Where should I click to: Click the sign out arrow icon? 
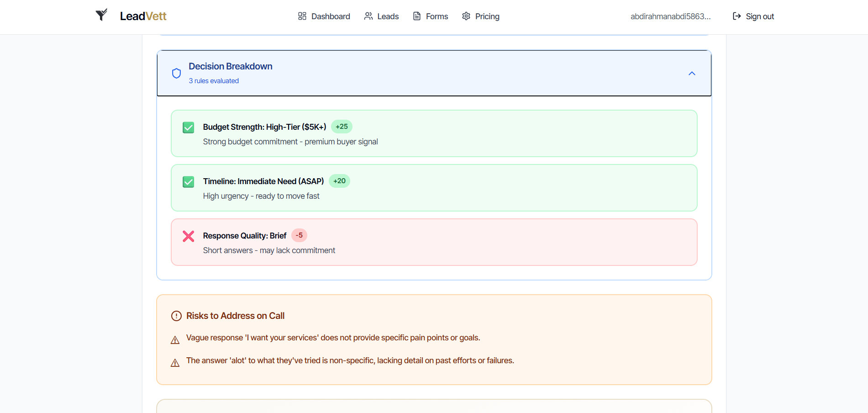coord(737,16)
